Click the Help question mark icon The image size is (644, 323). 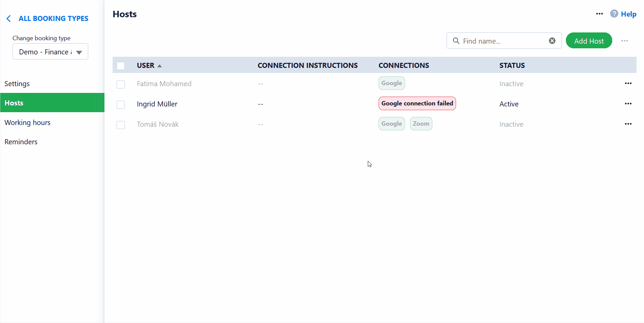[614, 14]
